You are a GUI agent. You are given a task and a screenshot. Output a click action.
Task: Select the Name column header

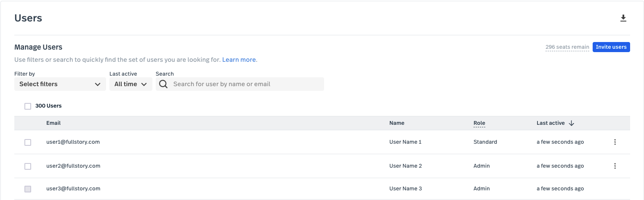point(397,123)
